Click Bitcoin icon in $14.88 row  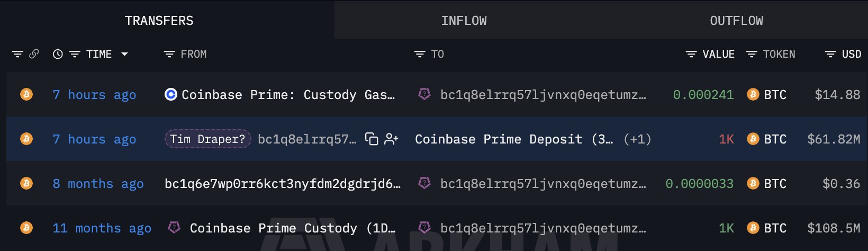click(x=26, y=94)
